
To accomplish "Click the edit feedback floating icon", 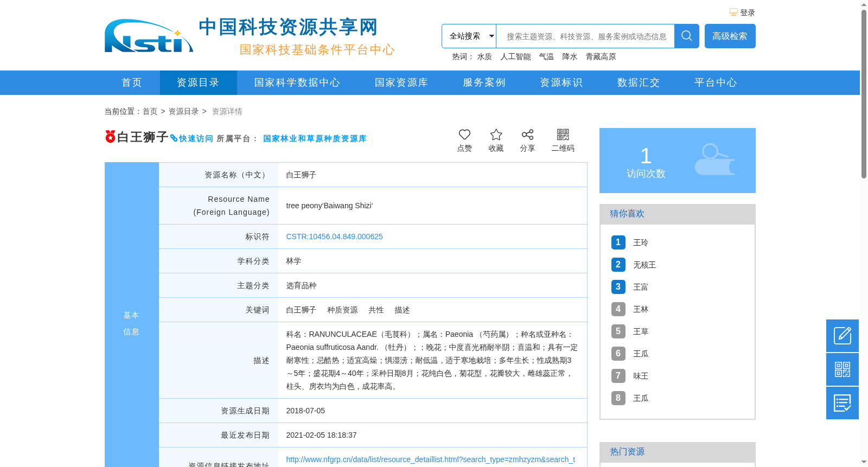I will [843, 336].
